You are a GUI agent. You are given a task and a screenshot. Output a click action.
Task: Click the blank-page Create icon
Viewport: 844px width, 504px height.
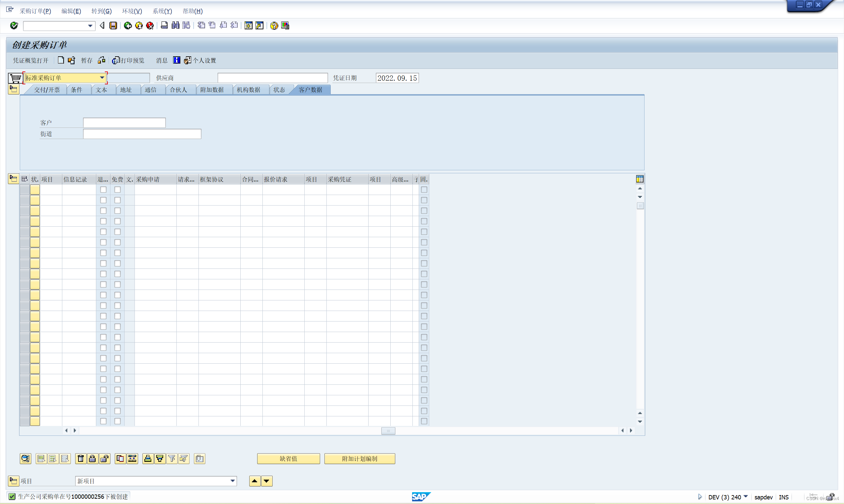pyautogui.click(x=61, y=60)
